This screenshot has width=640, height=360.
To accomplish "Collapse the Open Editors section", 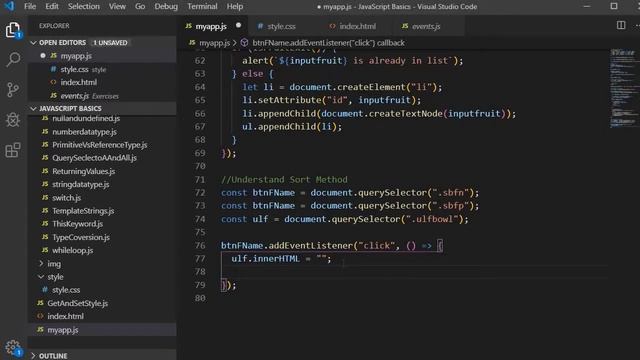I will pyautogui.click(x=33, y=42).
